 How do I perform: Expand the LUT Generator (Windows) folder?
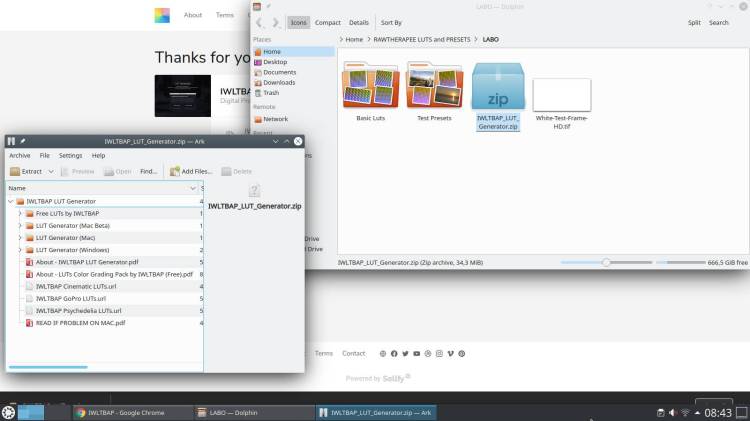(20, 250)
